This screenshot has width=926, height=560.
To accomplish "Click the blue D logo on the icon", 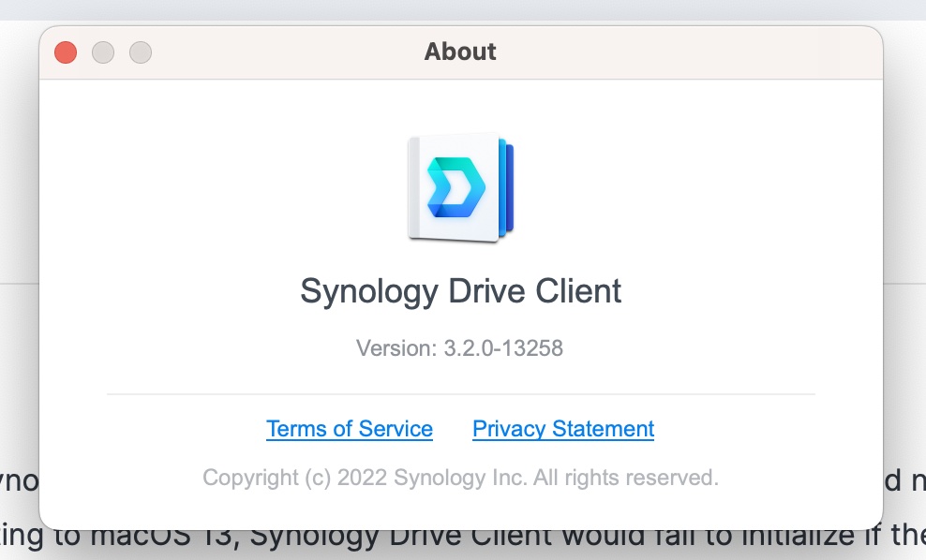I will coord(454,186).
